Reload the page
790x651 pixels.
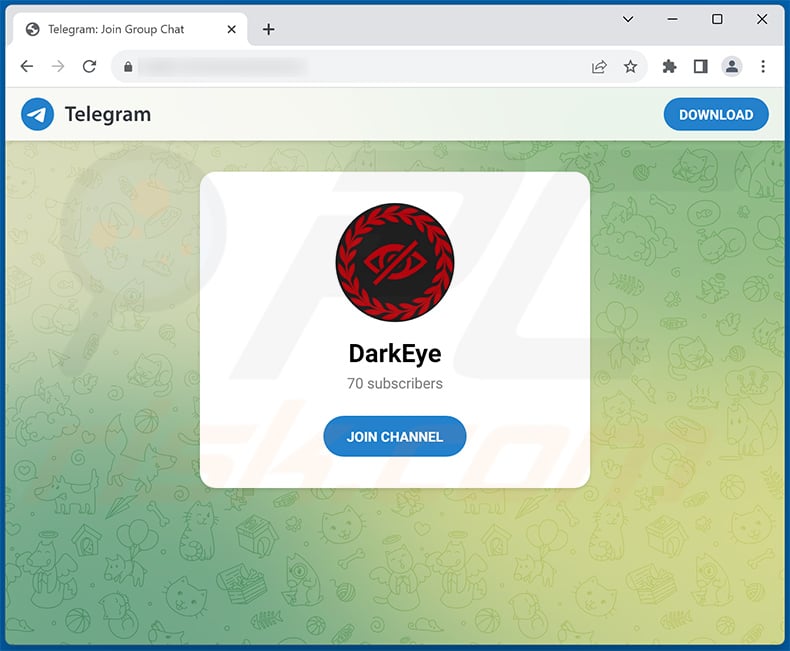89,66
